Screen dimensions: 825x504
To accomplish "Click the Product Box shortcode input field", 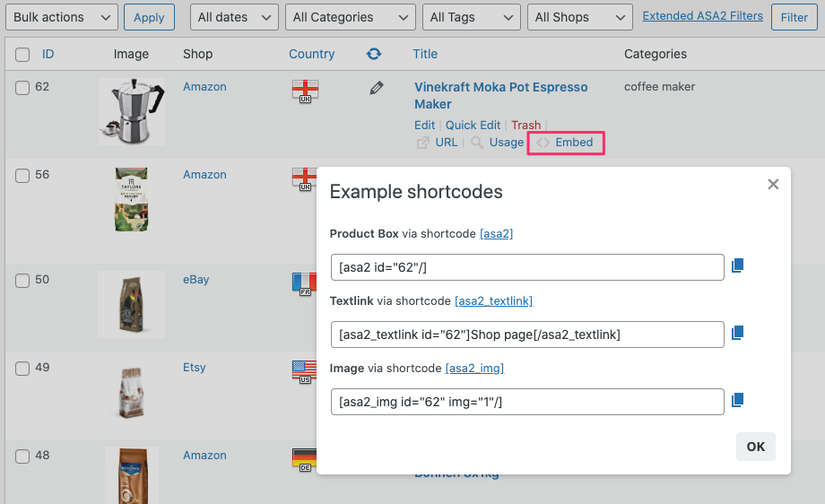I will (527, 267).
